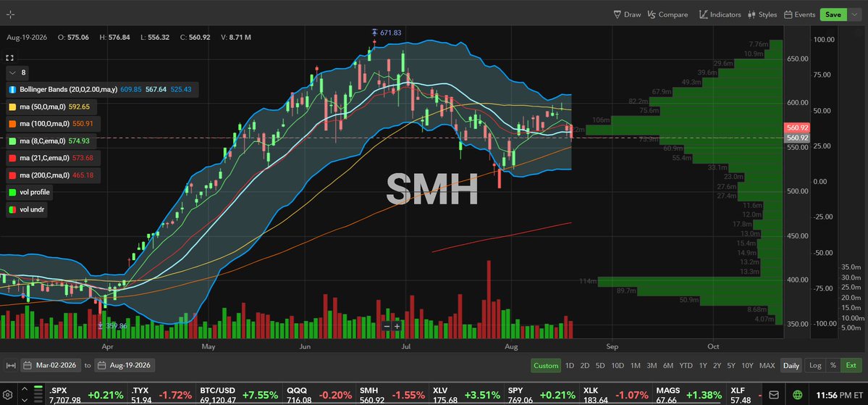This screenshot has height=405, width=868.
Task: Select the XLV ticker
Action: pos(467,395)
